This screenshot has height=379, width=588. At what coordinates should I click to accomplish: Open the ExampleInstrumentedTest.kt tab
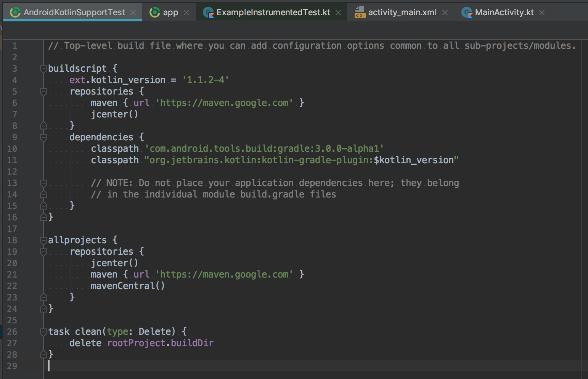tap(272, 12)
